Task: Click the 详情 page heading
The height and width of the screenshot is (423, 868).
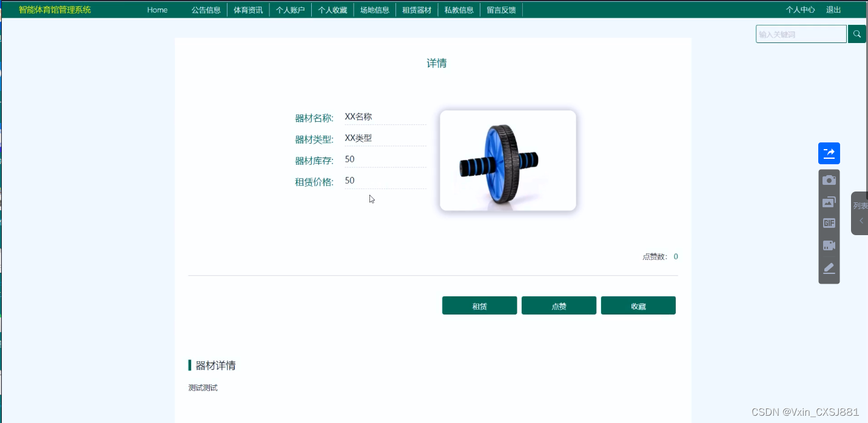Action: [437, 63]
